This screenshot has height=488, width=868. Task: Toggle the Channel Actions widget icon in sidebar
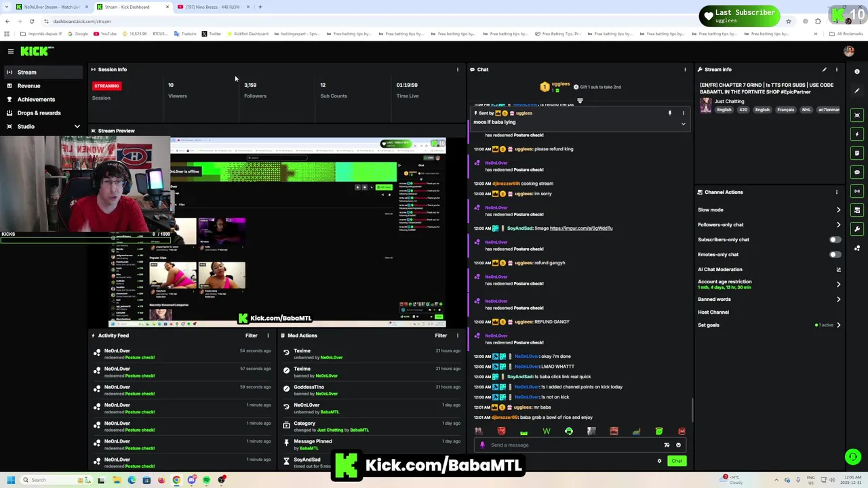tap(857, 210)
